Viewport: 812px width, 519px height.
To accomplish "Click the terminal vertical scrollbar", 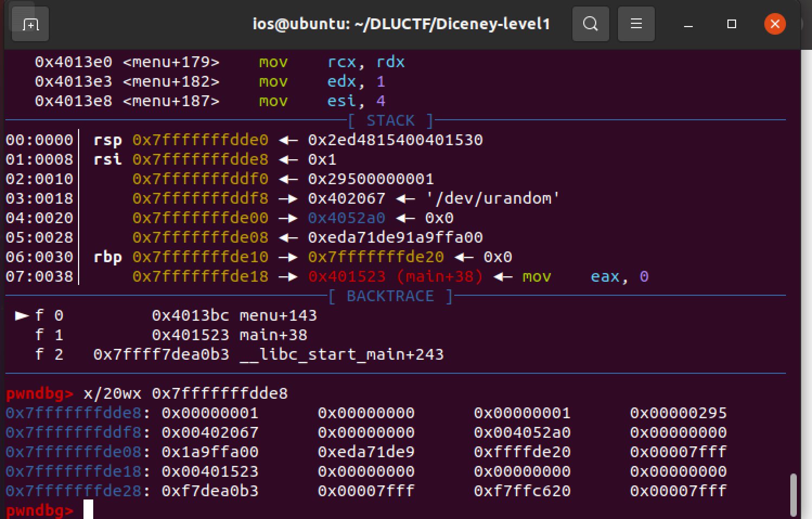I will (794, 495).
